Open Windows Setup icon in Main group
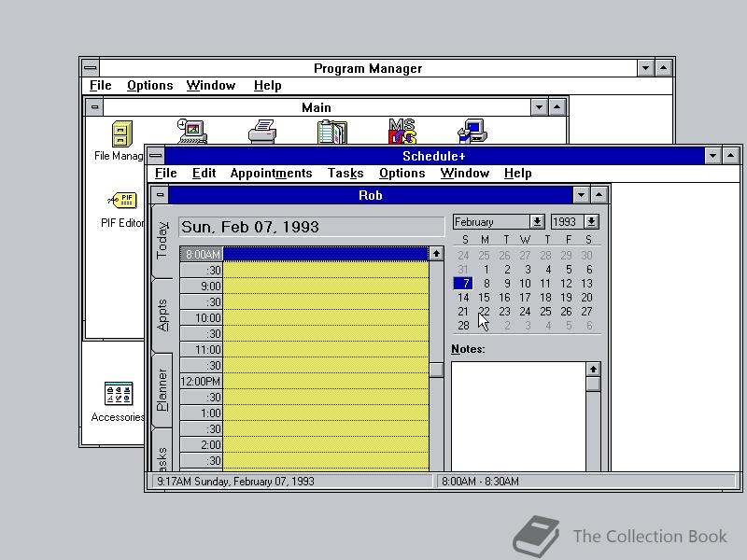Viewport: 747px width, 560px height. (472, 131)
